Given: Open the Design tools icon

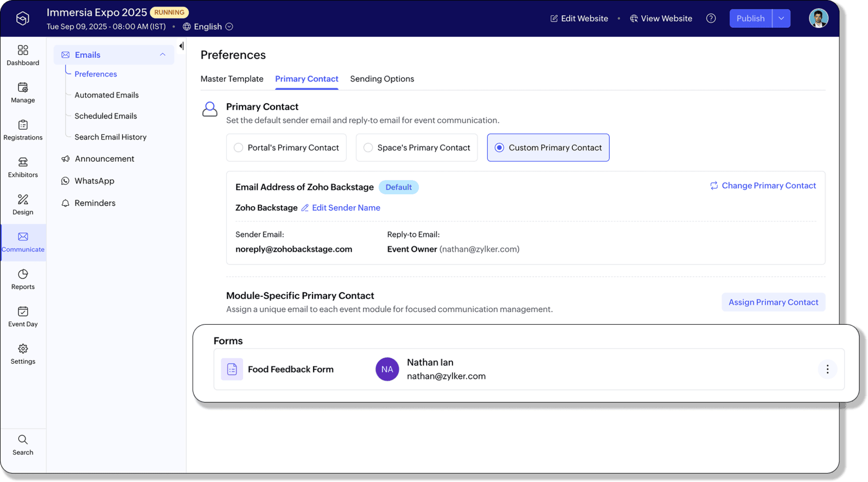Looking at the screenshot, I should pyautogui.click(x=23, y=200).
